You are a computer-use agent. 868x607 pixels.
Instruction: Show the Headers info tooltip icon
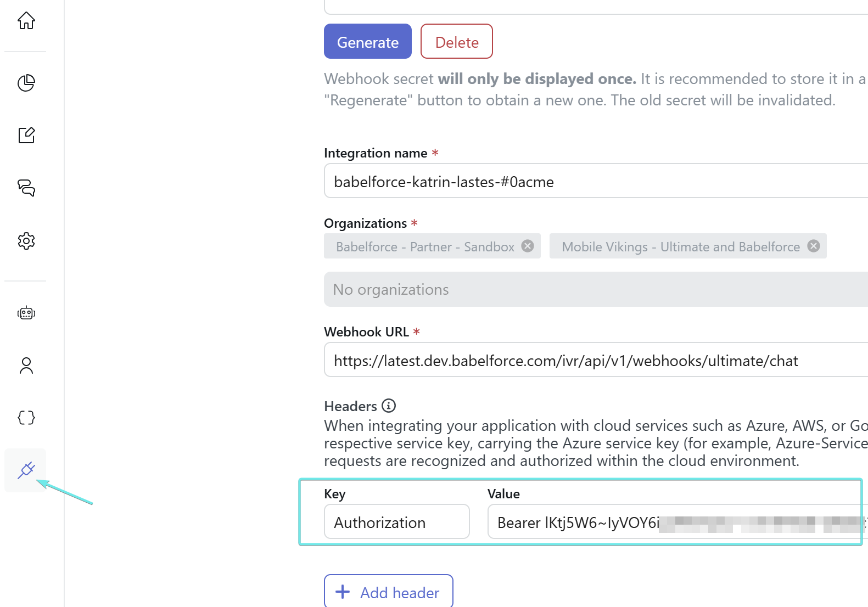[389, 406]
